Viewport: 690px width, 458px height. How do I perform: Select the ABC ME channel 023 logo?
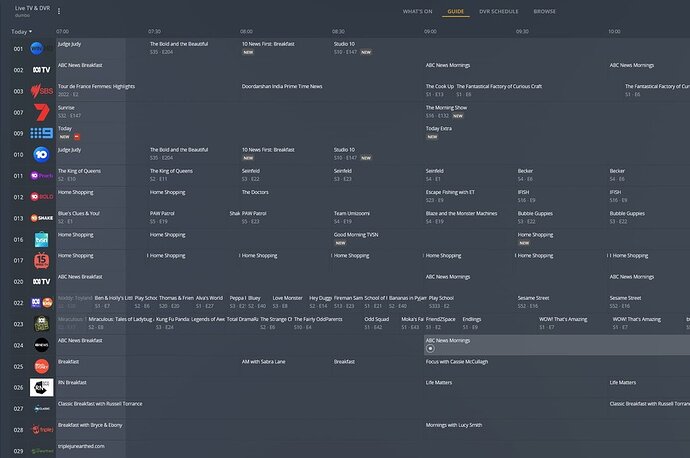tap(41, 324)
